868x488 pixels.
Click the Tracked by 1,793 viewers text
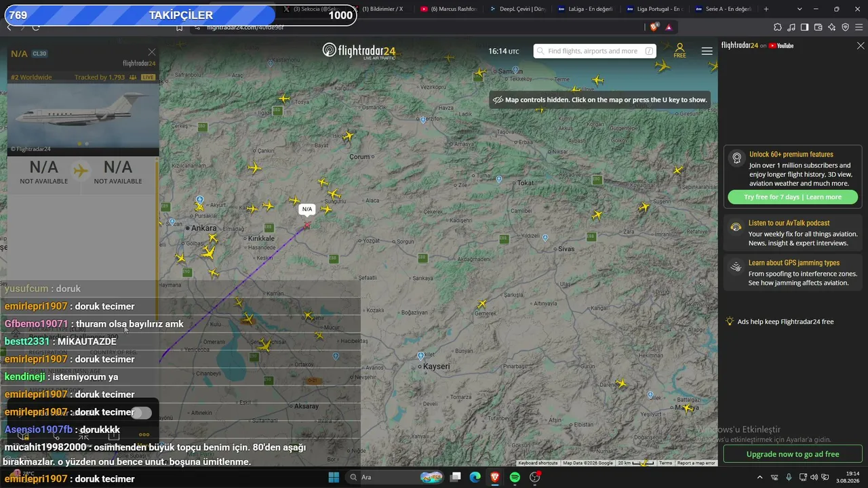[x=100, y=77]
